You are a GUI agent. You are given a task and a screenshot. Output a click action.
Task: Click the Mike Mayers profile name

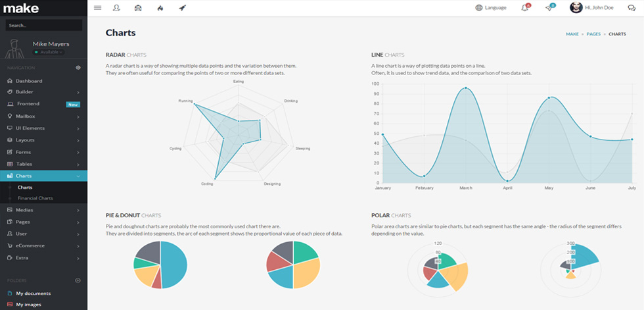coord(51,43)
